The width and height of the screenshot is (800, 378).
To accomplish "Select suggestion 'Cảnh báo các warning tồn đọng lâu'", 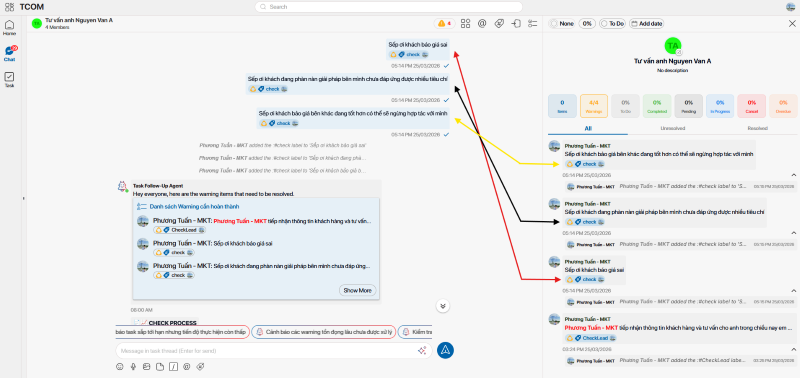I will (323, 332).
